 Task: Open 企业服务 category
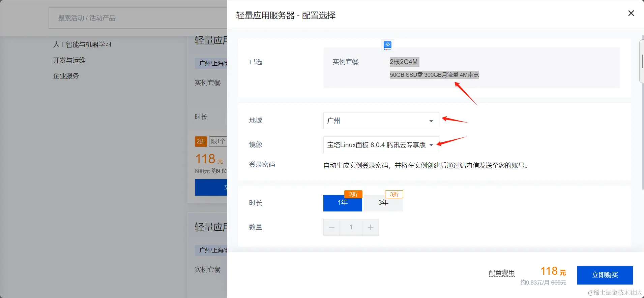point(66,76)
